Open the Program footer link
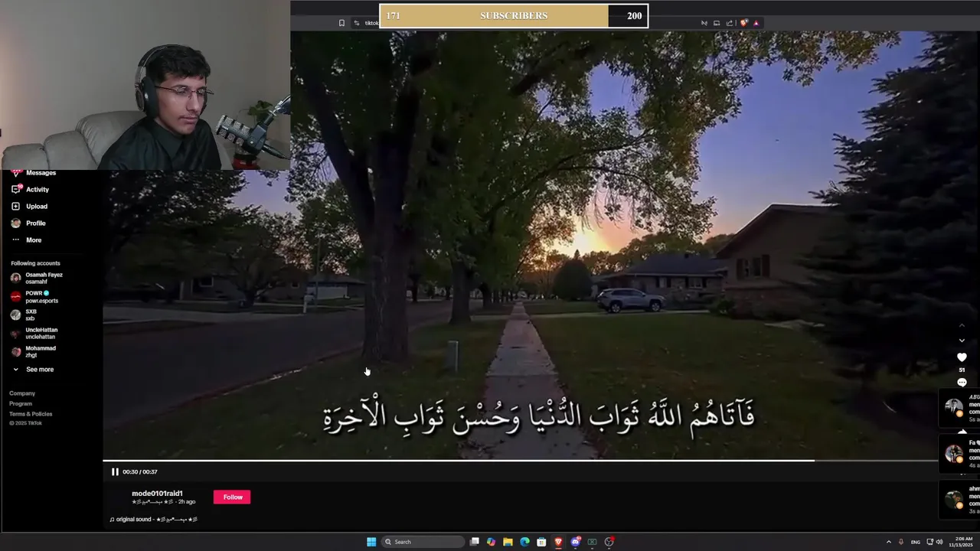 pyautogui.click(x=21, y=404)
